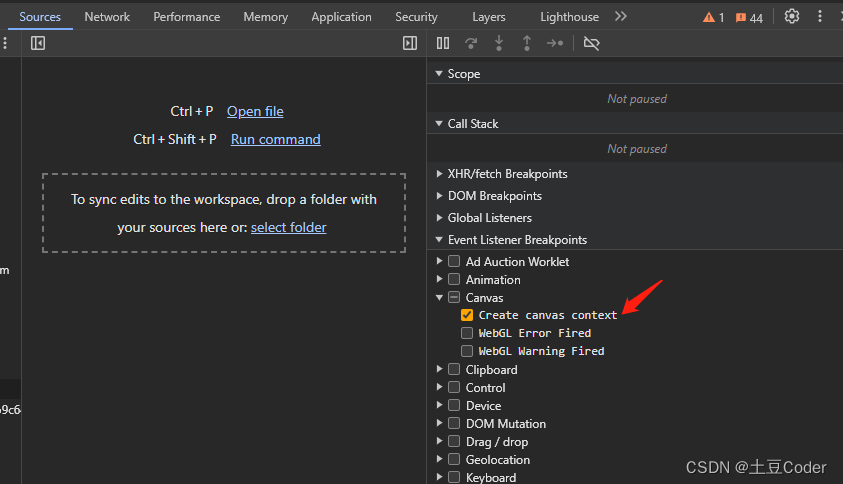The width and height of the screenshot is (843, 484).
Task: Enable WebGL Error Fired checkbox
Action: pyautogui.click(x=467, y=333)
